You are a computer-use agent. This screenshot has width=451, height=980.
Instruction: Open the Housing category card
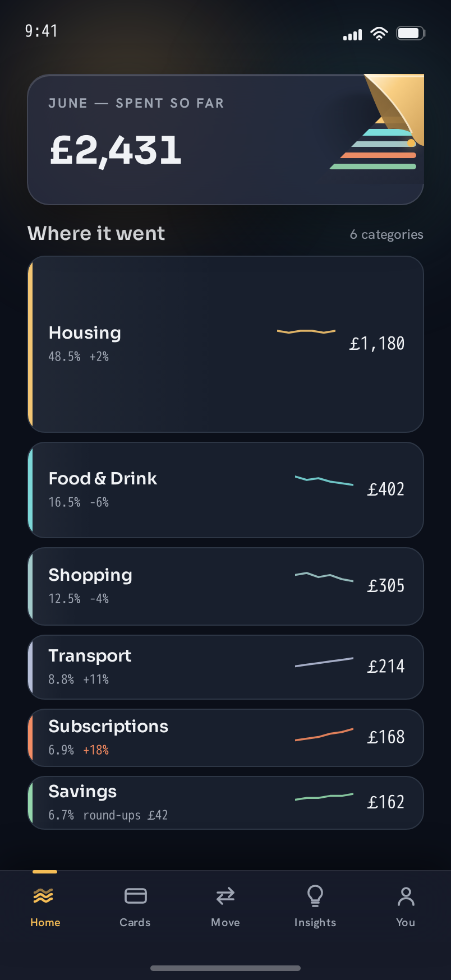225,344
